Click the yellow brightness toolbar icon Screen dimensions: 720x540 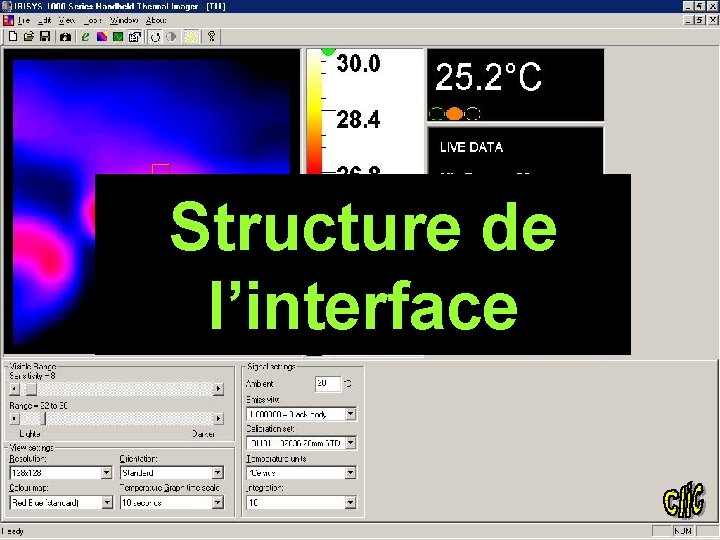click(x=191, y=37)
